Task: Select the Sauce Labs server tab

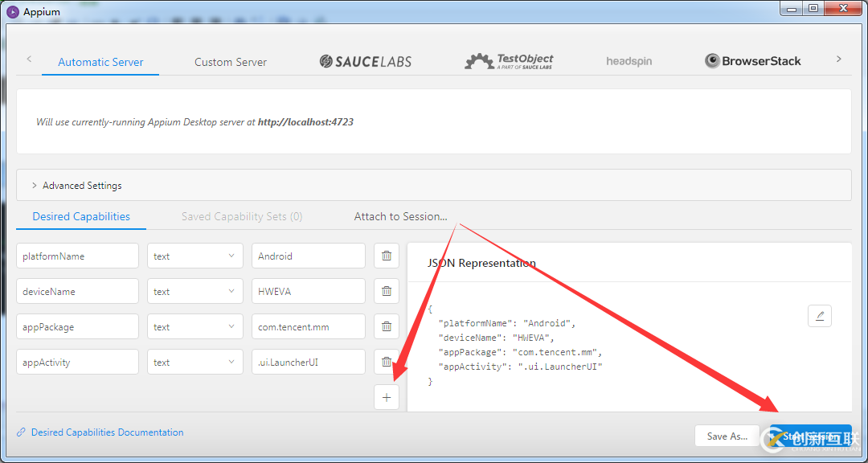Action: tap(366, 61)
